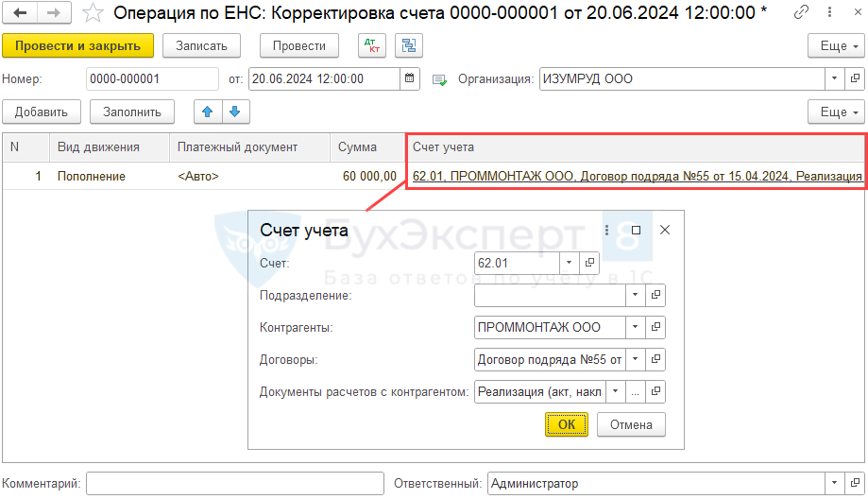Show Дт/Кт postings of the document
This screenshot has height=499, width=868.
point(372,46)
